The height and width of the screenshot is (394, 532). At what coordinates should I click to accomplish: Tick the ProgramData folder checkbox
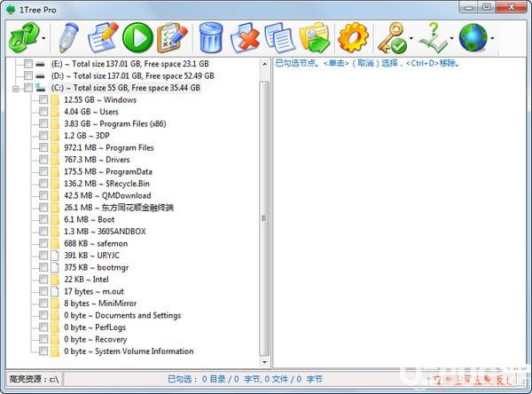click(x=43, y=171)
